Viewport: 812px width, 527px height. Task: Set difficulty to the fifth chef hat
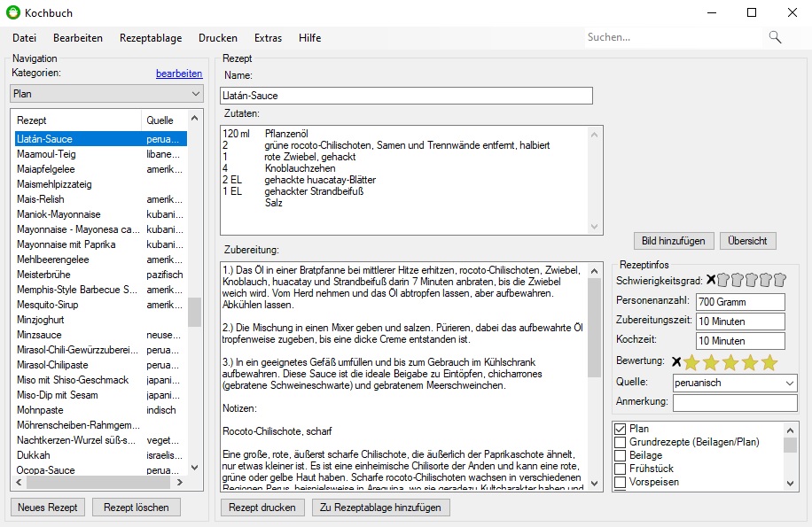[x=779, y=280]
